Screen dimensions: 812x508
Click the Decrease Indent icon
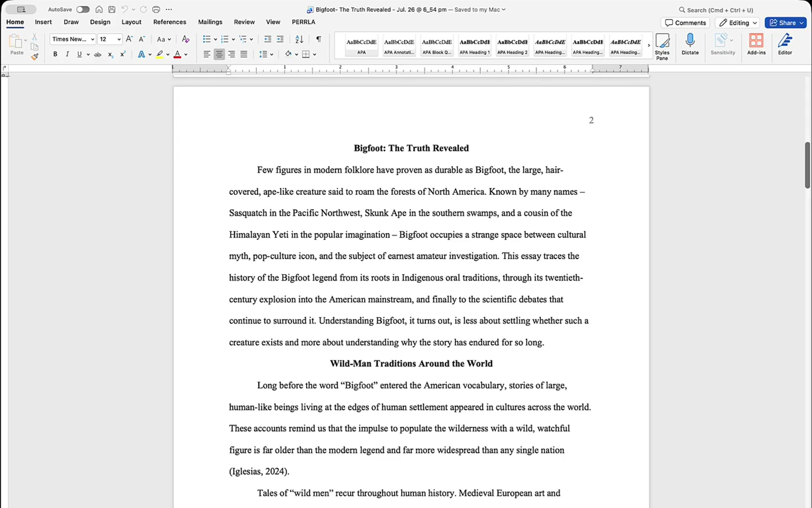point(268,39)
